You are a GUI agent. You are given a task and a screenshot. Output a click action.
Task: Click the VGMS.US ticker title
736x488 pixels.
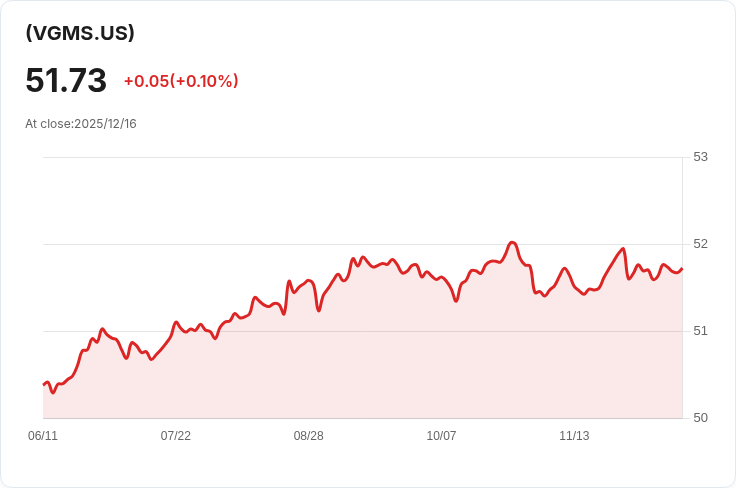(x=80, y=33)
